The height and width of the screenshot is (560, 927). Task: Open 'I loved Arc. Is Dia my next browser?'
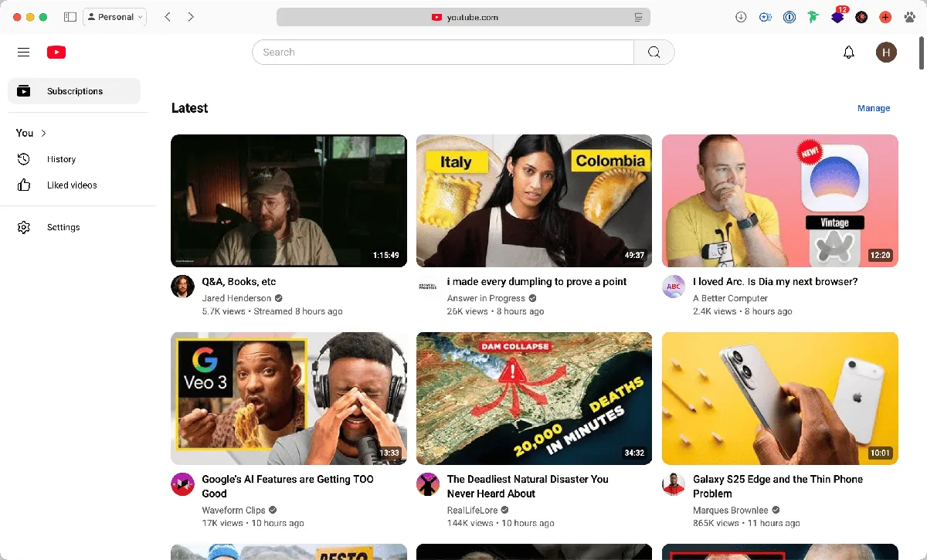[x=776, y=282]
